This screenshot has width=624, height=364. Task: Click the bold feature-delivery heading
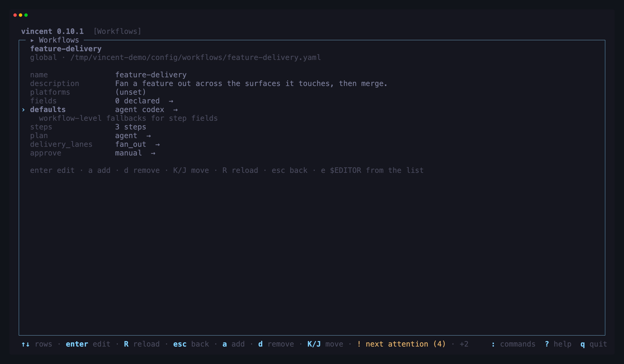click(x=66, y=49)
